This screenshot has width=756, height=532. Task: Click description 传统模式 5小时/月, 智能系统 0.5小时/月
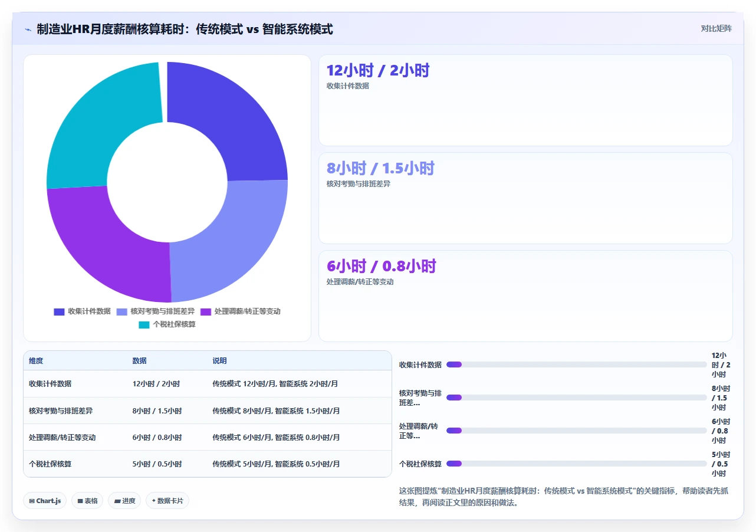coord(277,464)
